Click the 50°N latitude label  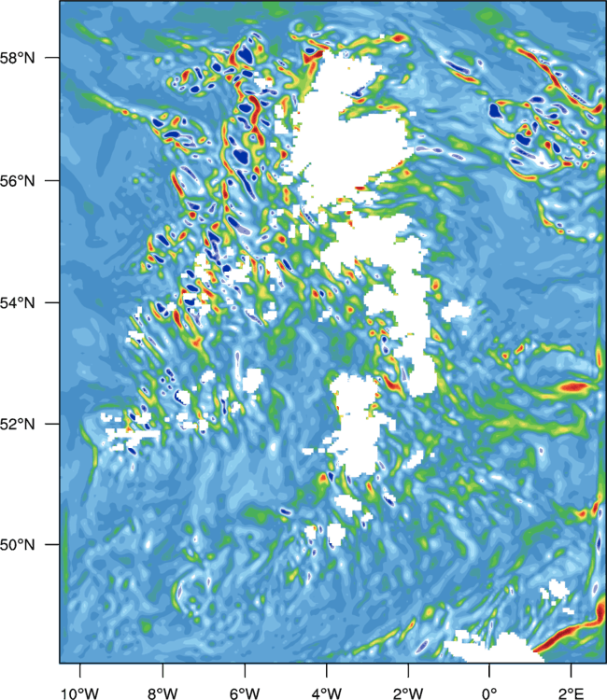pyautogui.click(x=17, y=545)
